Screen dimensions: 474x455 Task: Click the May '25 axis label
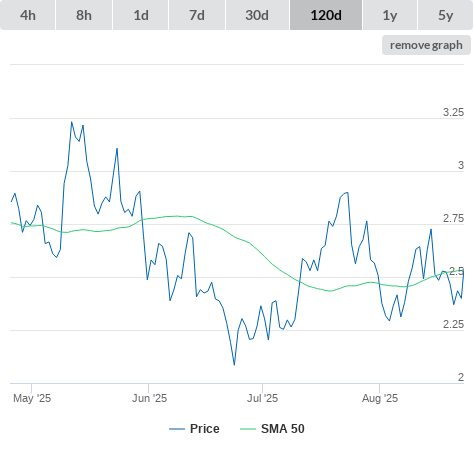(x=32, y=398)
